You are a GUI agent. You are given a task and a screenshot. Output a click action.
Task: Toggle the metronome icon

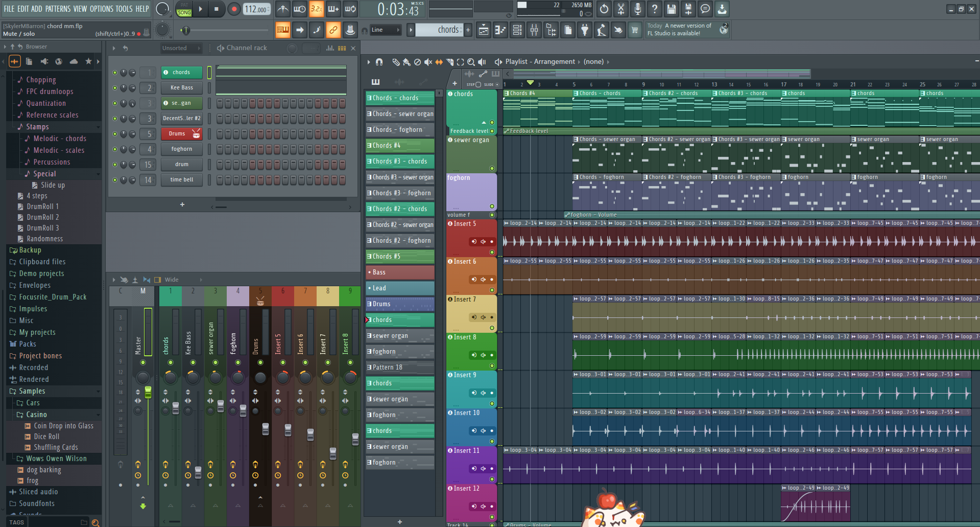click(282, 9)
